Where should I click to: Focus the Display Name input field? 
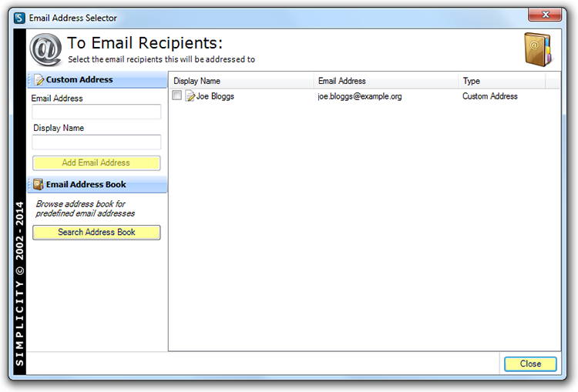pos(96,142)
